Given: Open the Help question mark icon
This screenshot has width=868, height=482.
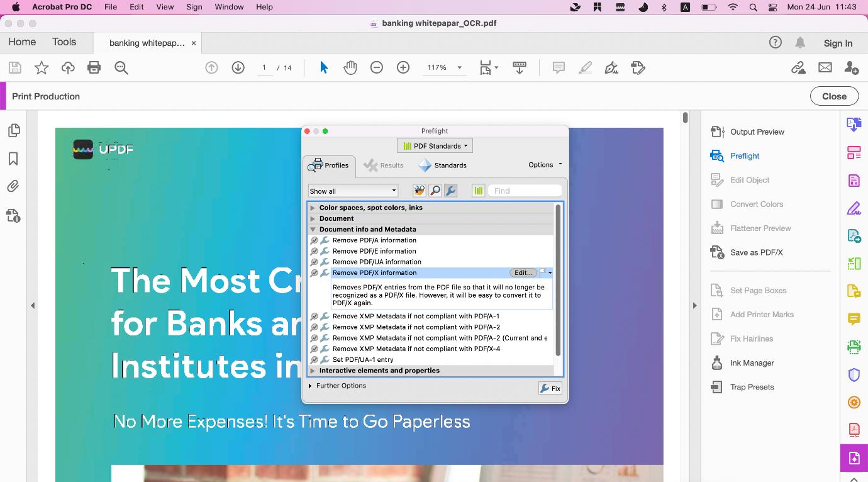Looking at the screenshot, I should (x=776, y=43).
